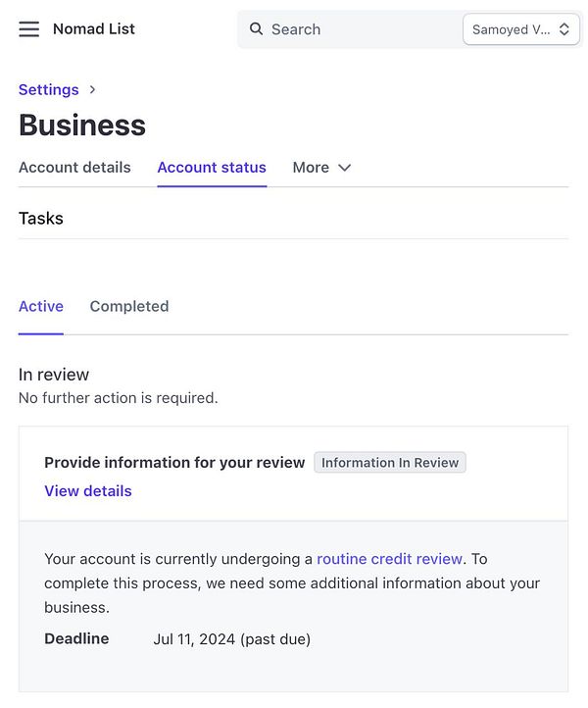588x708 pixels.
Task: Select the Account status tab
Action: (x=212, y=168)
